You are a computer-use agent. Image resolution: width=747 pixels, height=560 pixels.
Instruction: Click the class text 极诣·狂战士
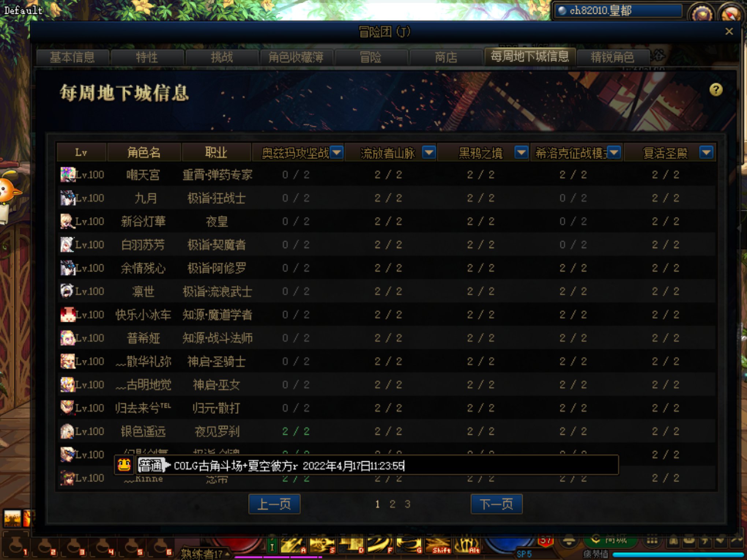click(216, 198)
